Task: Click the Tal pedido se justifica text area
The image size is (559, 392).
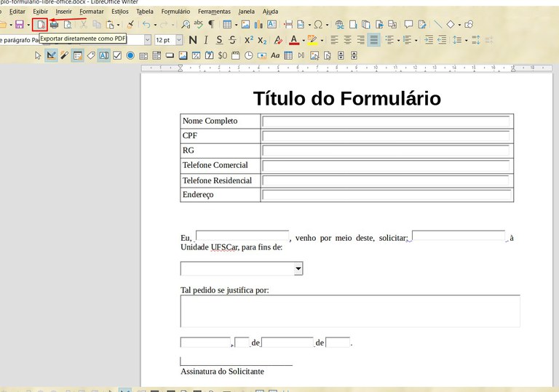Action: (350, 311)
